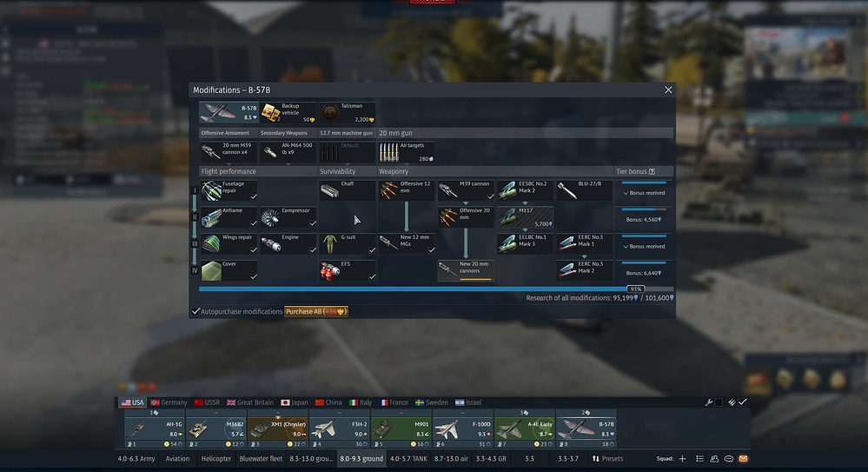The image size is (868, 472).
Task: Select the F-100D vehicle slot thumbnail
Action: click(466, 429)
